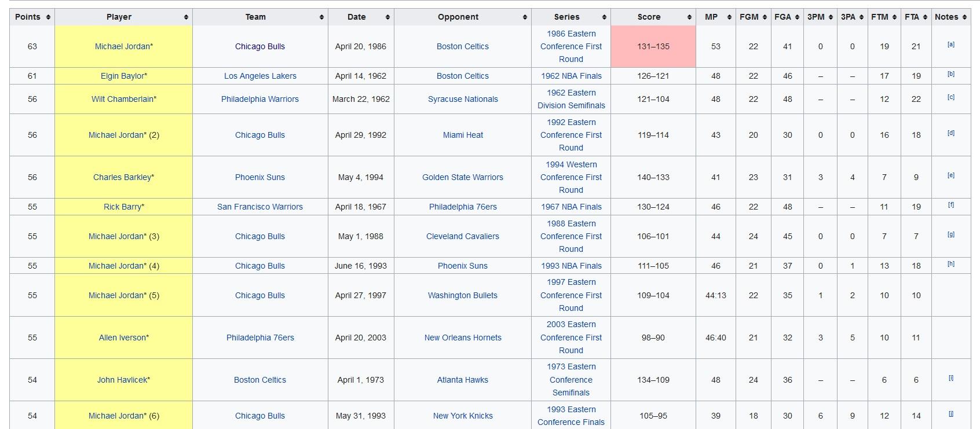
Task: Sort table by FTA column arrows
Action: [925, 17]
